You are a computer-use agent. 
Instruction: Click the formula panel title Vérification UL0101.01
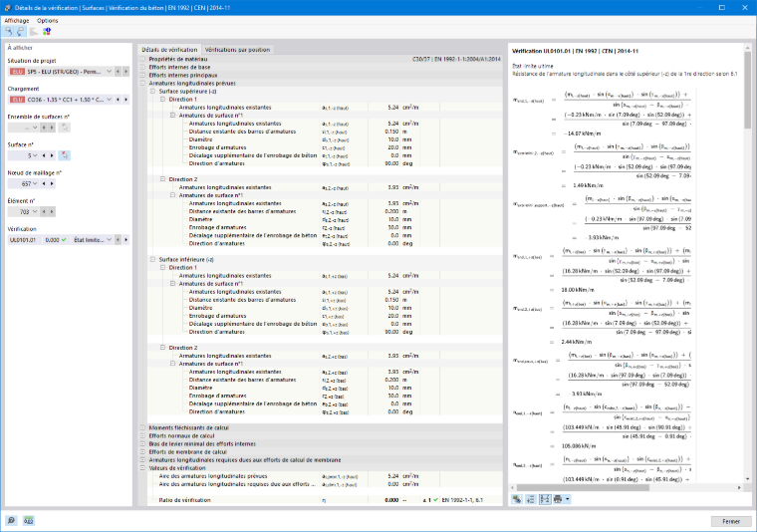pos(575,51)
